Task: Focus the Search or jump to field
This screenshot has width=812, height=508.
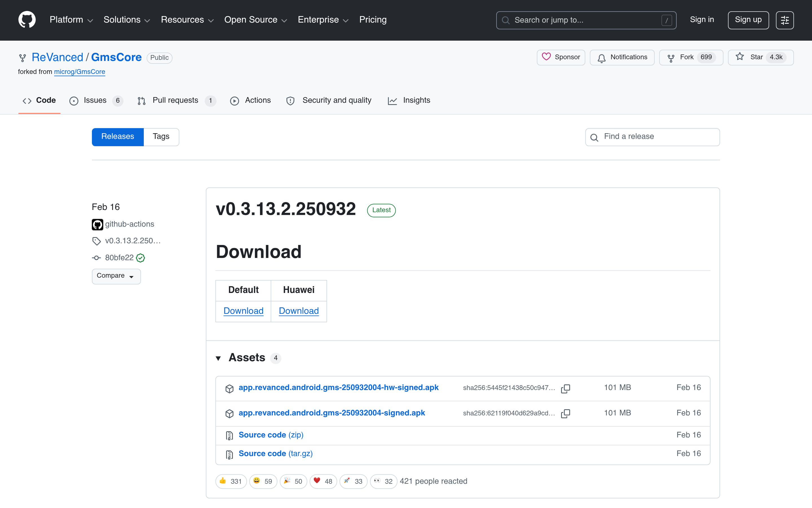Action: tap(586, 20)
